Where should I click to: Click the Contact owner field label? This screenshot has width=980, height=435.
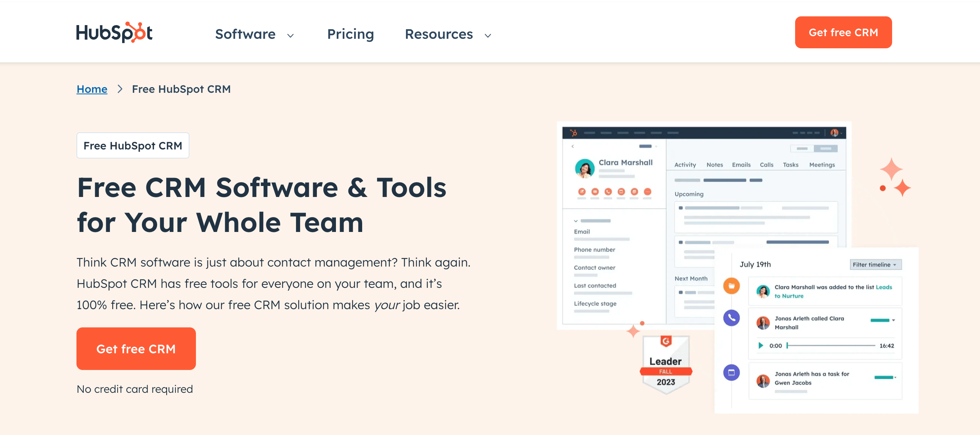594,267
